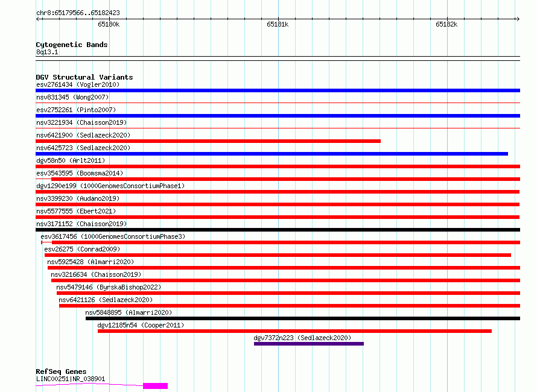The height and width of the screenshot is (392, 537).
Task: Select the red bar under nsv3216634
Action: pos(285,280)
